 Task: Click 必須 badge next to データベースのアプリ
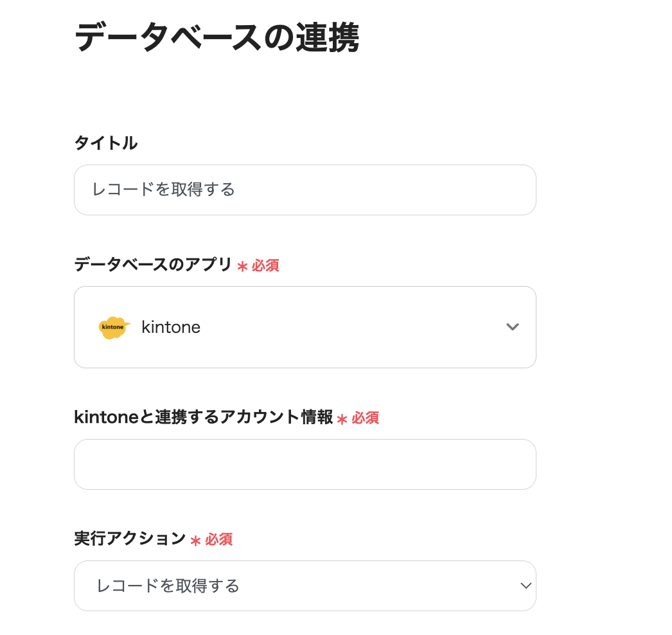click(x=265, y=265)
